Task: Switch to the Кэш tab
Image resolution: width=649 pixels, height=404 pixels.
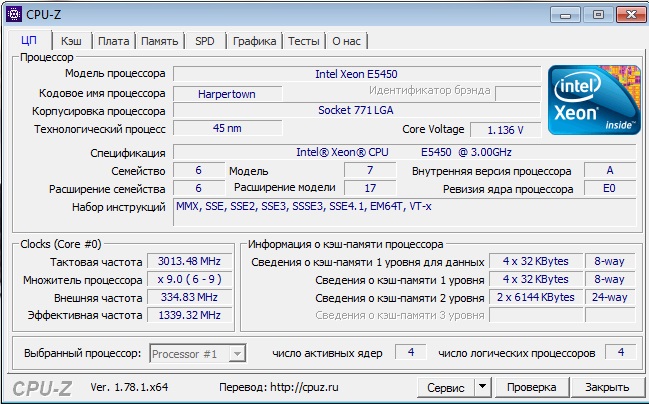Action: point(71,41)
